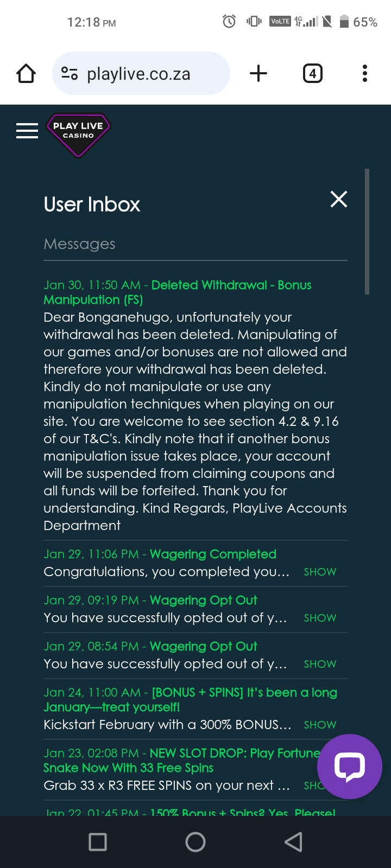This screenshot has width=391, height=868.
Task: Expand the Wagering Completed message with SHOW
Action: point(320,572)
